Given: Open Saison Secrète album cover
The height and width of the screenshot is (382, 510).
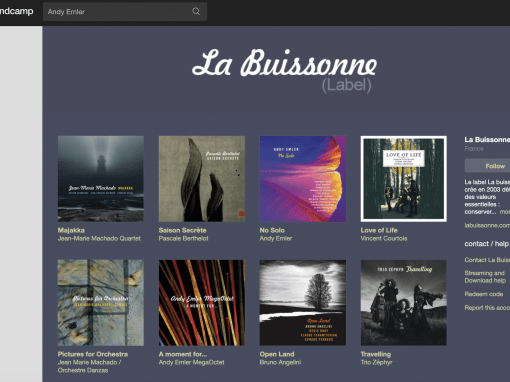Looking at the screenshot, I should [202, 179].
